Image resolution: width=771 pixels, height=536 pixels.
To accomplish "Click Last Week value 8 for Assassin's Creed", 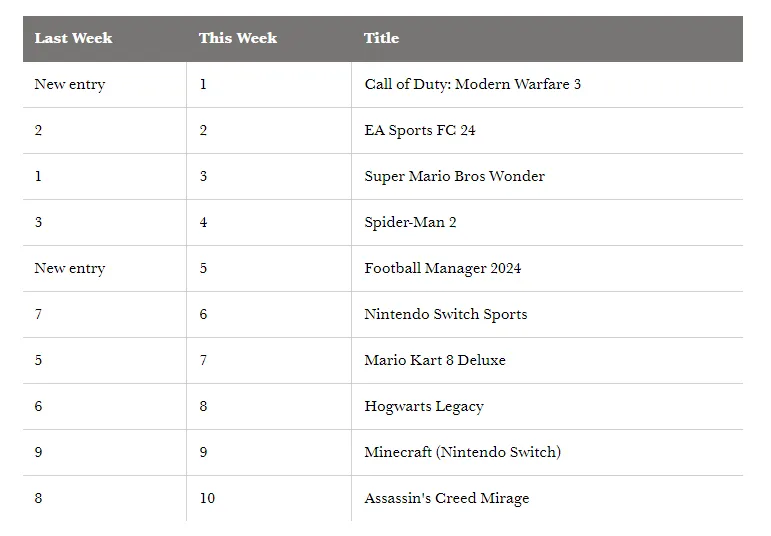I will (x=38, y=498).
